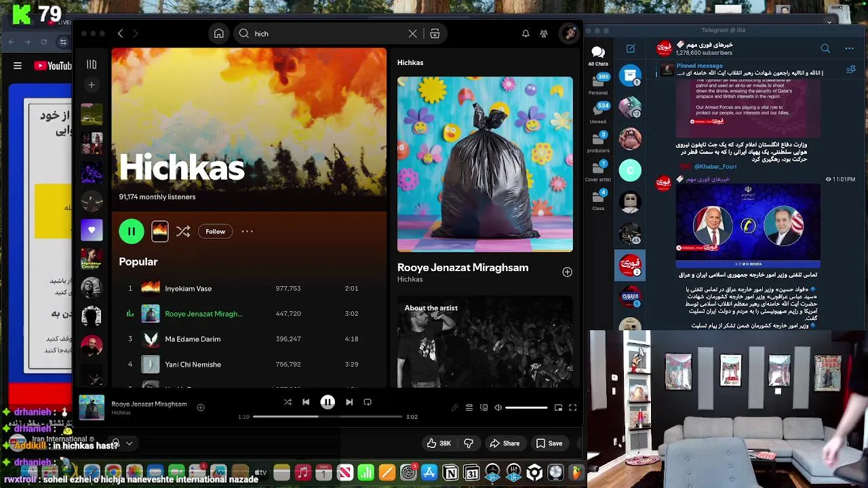Open Notion in the Dock

click(x=450, y=472)
